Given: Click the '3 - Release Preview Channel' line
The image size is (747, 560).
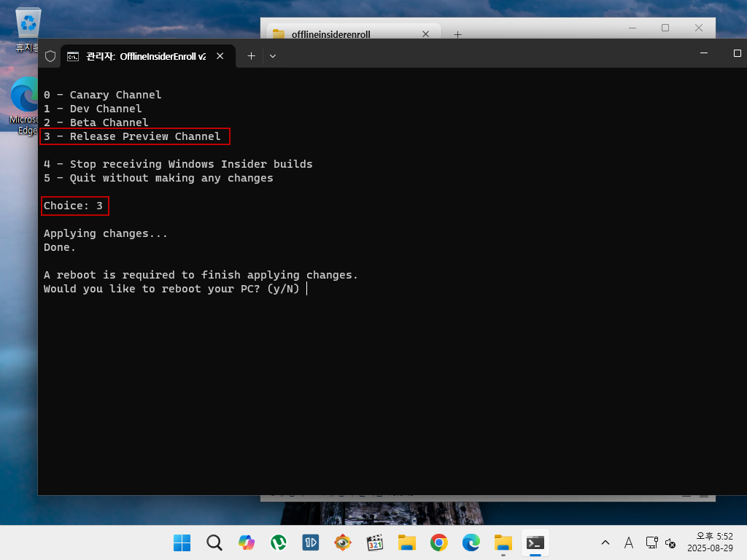Looking at the screenshot, I should 133,136.
